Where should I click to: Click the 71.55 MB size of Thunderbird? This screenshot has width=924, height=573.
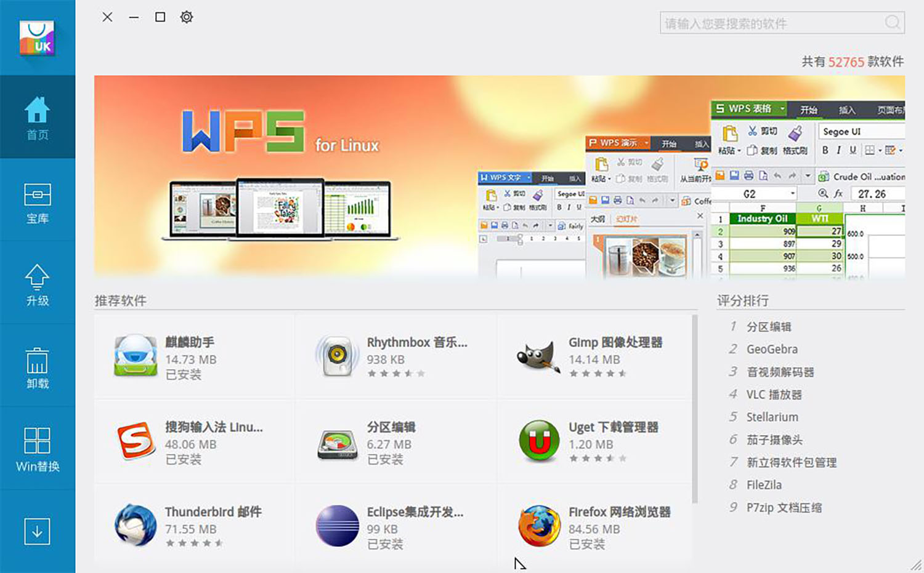coord(190,529)
